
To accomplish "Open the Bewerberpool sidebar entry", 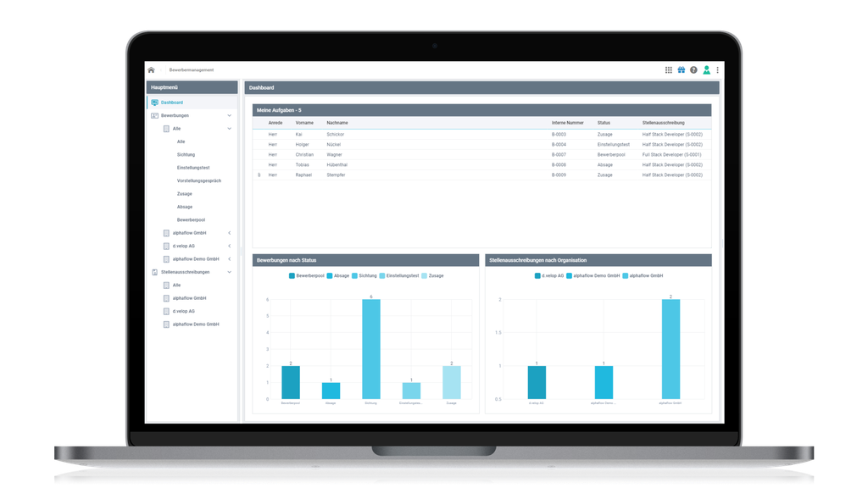I will pos(191,220).
